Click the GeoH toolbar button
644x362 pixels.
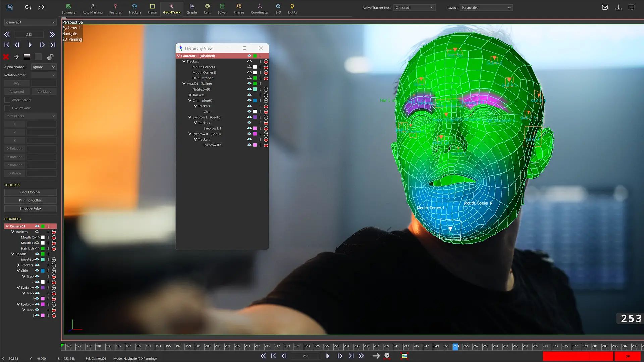30,192
